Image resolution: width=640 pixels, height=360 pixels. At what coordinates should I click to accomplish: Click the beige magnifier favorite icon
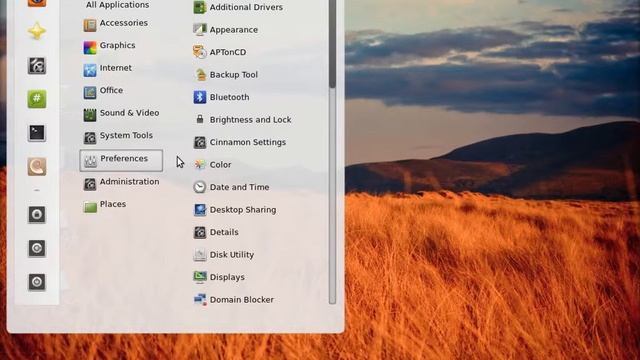[37, 167]
